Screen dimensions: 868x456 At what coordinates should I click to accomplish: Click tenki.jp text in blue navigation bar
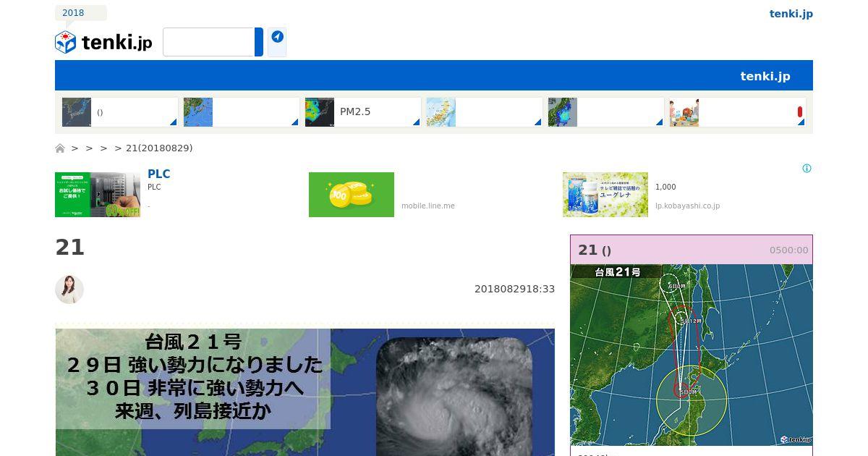click(765, 76)
